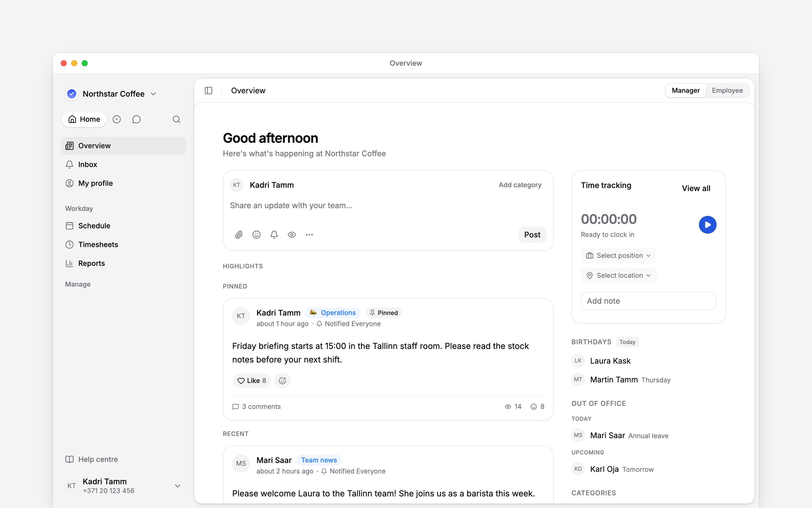Open Overview in sidebar
The image size is (812, 508).
pyautogui.click(x=124, y=146)
